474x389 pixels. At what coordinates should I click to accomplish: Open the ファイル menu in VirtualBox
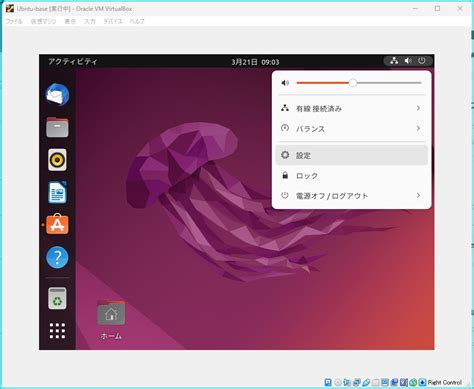[x=14, y=21]
